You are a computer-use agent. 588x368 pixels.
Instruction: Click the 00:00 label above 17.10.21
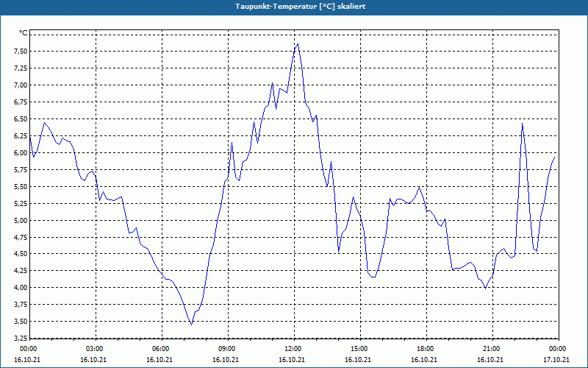tap(558, 349)
